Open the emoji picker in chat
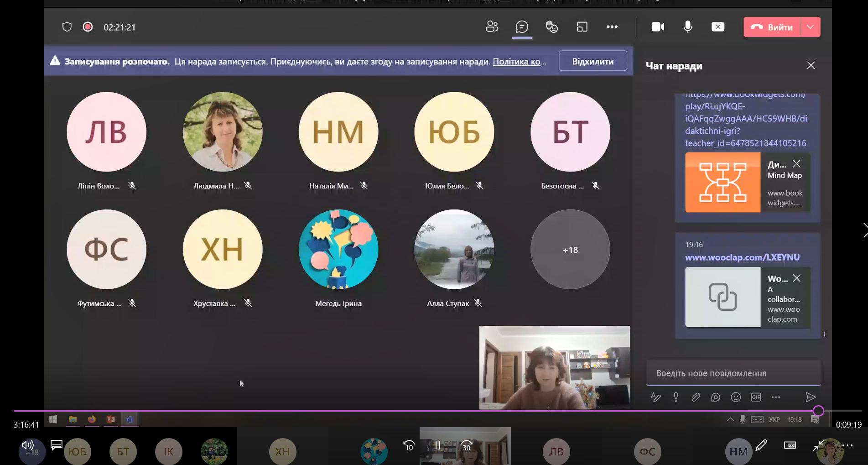The width and height of the screenshot is (868, 465). 736,397
